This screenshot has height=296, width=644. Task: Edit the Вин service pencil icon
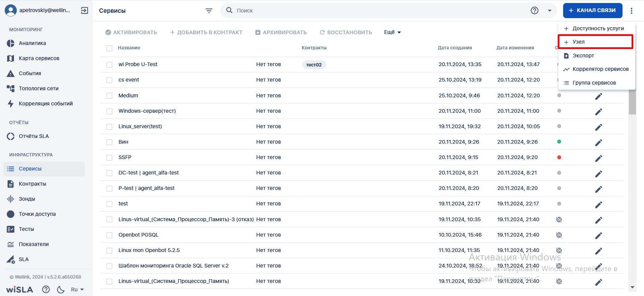click(x=599, y=143)
